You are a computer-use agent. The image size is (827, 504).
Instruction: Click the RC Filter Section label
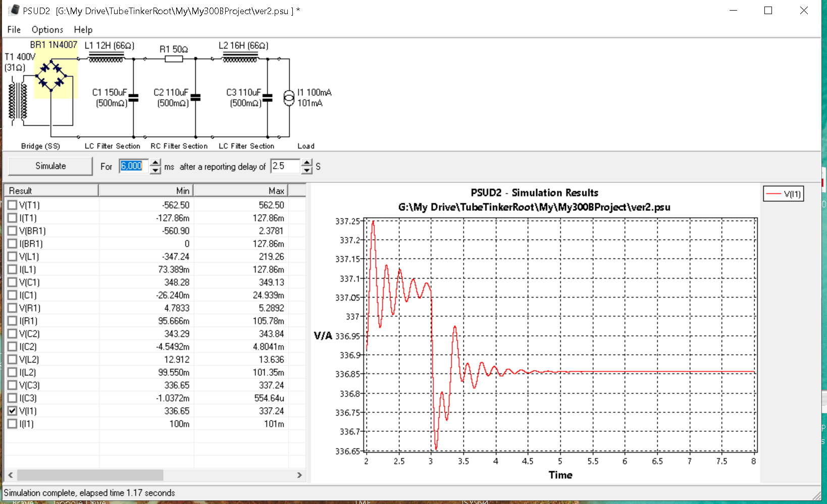(179, 146)
